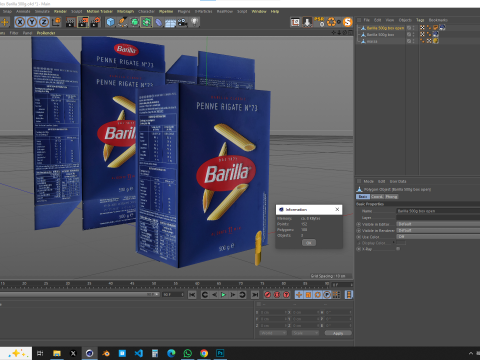Click Apply in Coordinates manager

coord(338,333)
